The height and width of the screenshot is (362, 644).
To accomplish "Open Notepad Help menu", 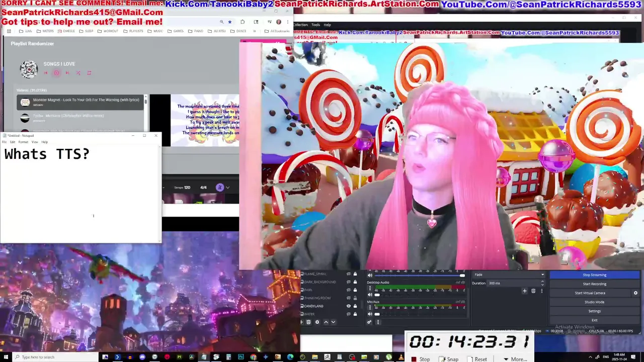I will pos(45,142).
